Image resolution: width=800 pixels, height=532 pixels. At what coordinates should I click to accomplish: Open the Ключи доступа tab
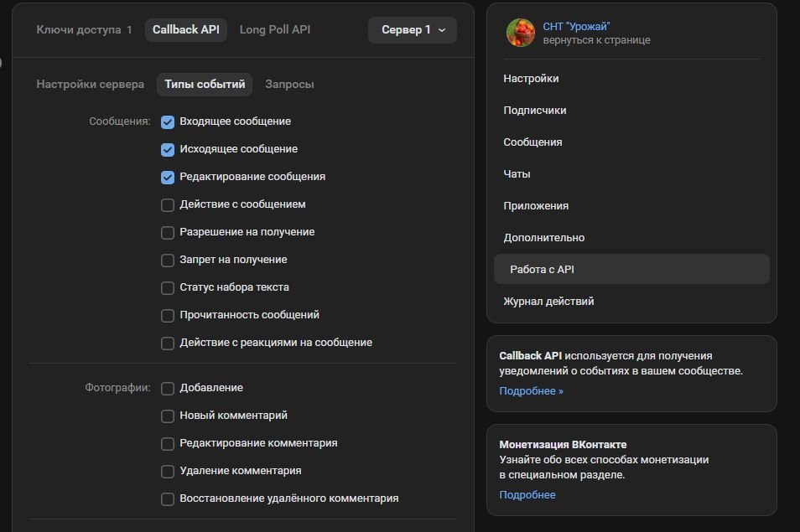(84, 29)
